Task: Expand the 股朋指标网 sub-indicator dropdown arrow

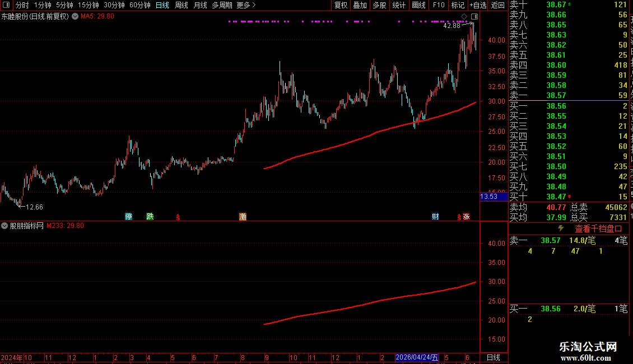Action: tap(4, 226)
